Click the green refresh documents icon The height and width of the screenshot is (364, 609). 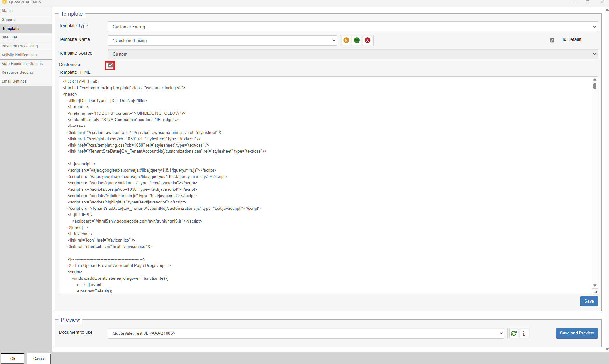point(513,333)
